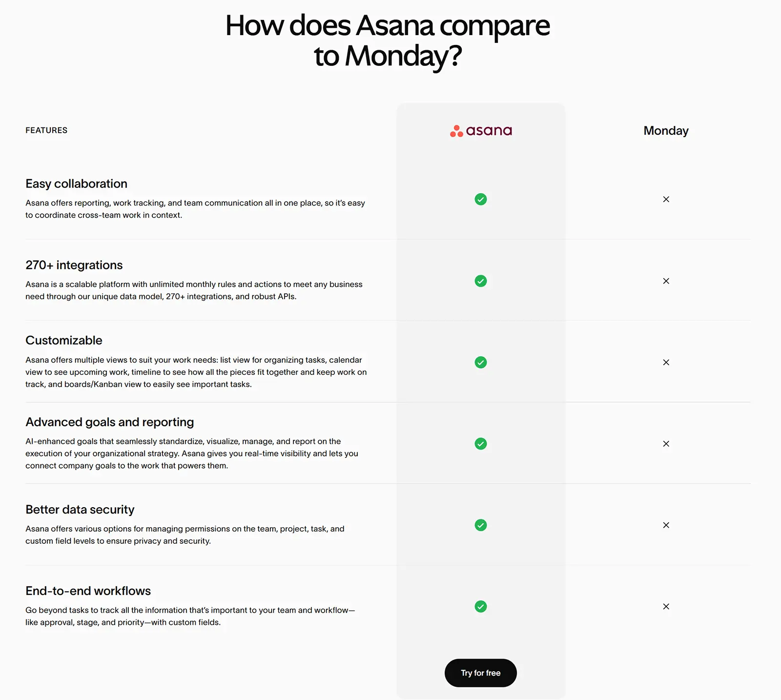Click the Asana logo in the column header
This screenshot has height=700, width=781.
pos(480,130)
